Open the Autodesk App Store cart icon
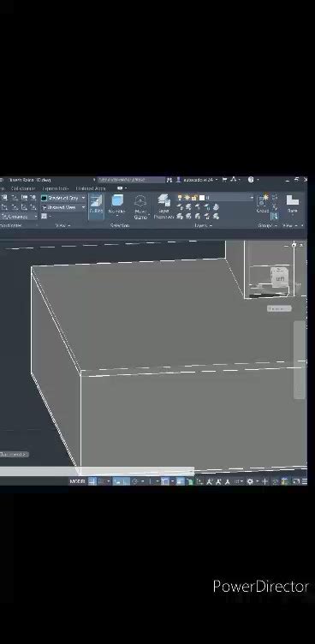The image size is (315, 644). click(x=224, y=180)
